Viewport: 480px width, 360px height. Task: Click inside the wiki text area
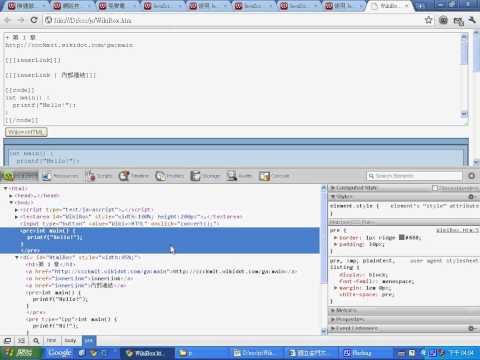tap(231, 79)
